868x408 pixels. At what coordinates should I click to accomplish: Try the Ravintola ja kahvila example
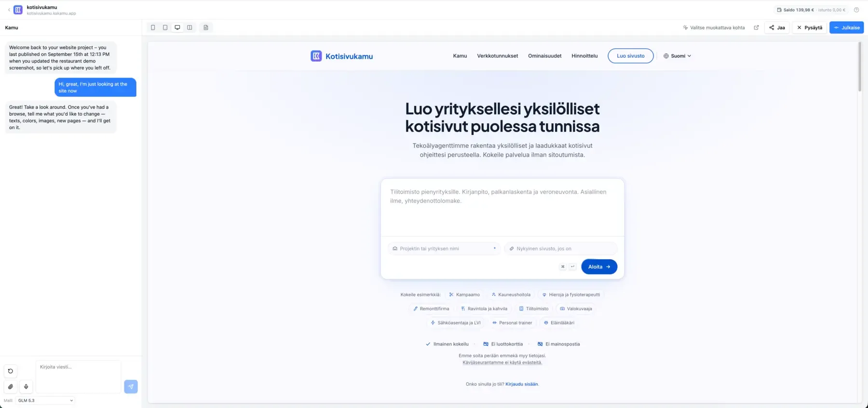(484, 309)
